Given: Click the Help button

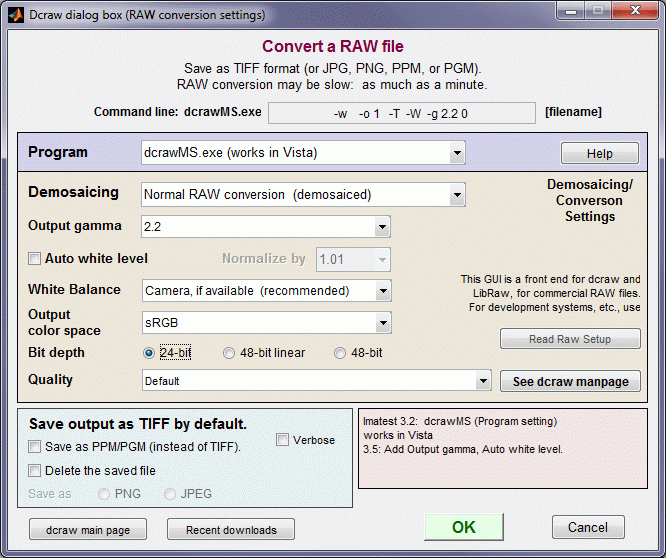Looking at the screenshot, I should 600,153.
